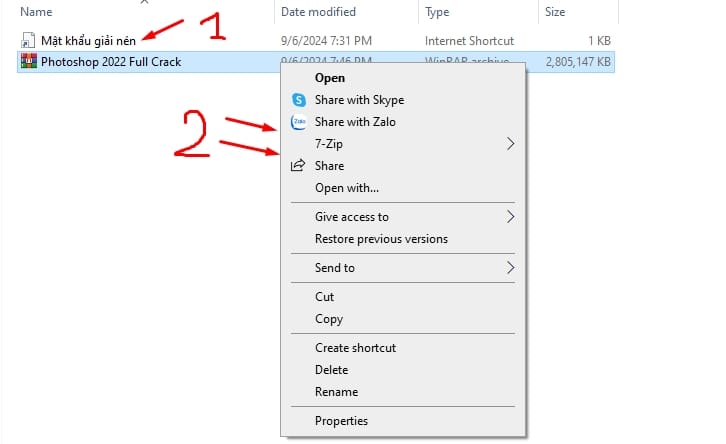Click the Share arrow icon
This screenshot has height=444, width=726.
[298, 165]
